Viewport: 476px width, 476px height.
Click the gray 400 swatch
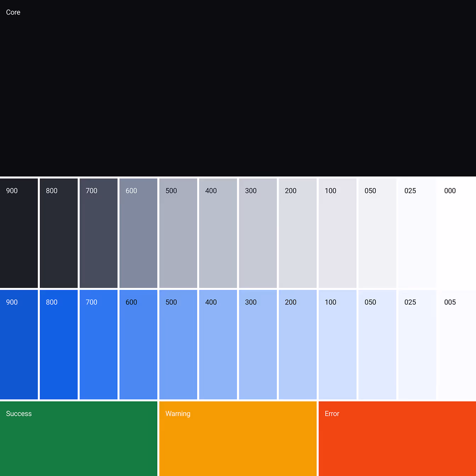tap(218, 233)
